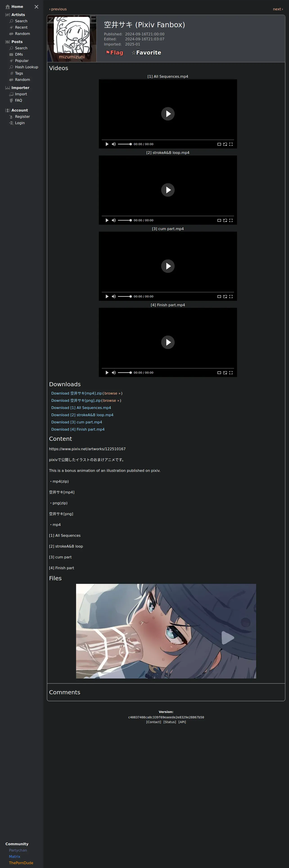Click rectangle view icon on All Sequences video
This screenshot has height=868, width=289.
click(219, 144)
